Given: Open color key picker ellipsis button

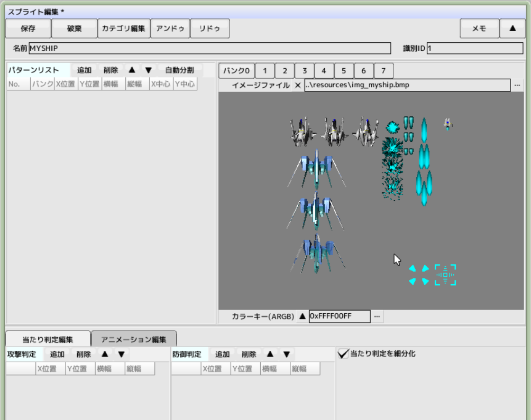Looking at the screenshot, I should pyautogui.click(x=377, y=316).
